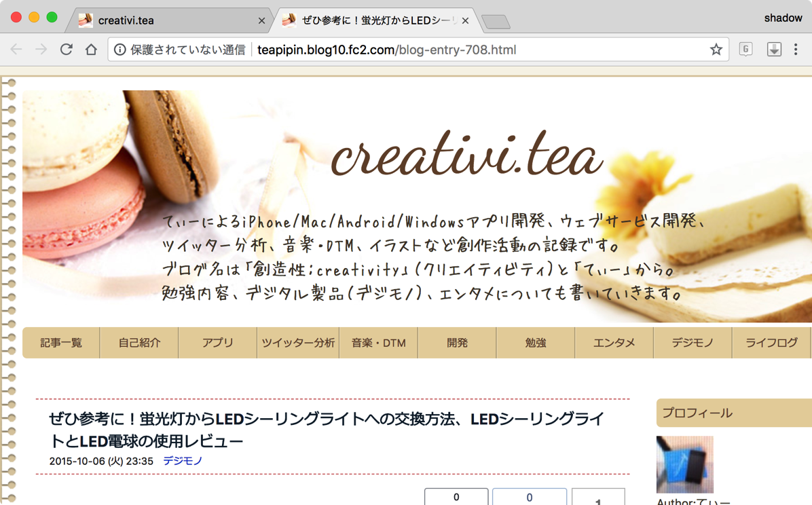The width and height of the screenshot is (812, 505).
Task: Open the 勉強 menu item
Action: 536,343
